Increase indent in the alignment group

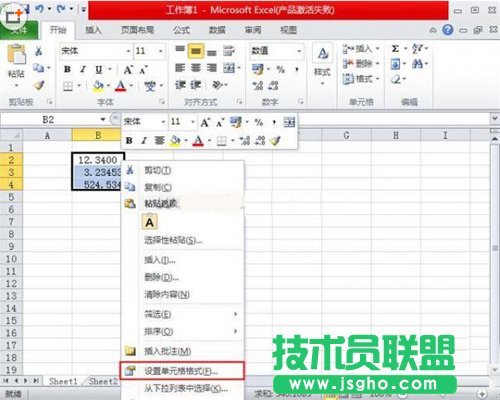pos(196,85)
